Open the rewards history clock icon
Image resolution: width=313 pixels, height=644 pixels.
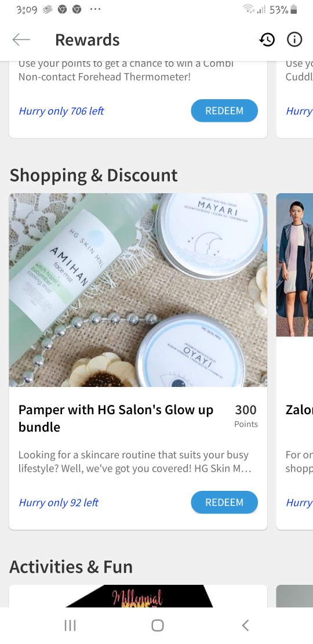tap(267, 40)
